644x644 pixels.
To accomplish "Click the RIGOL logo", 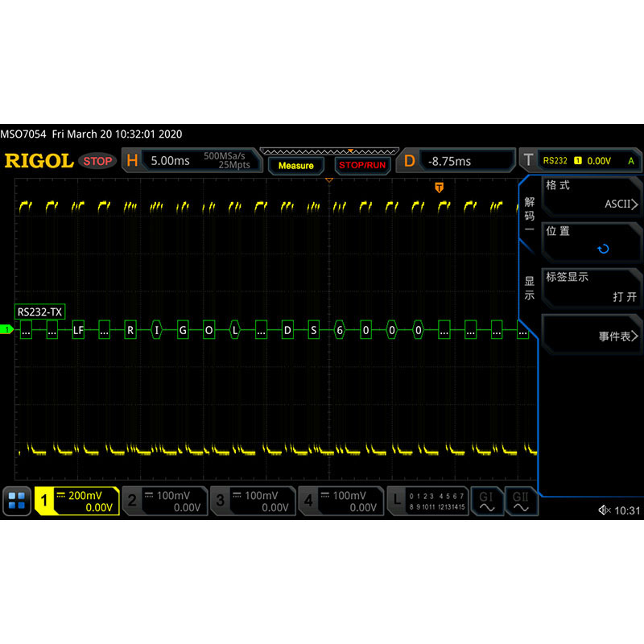I will tap(39, 161).
